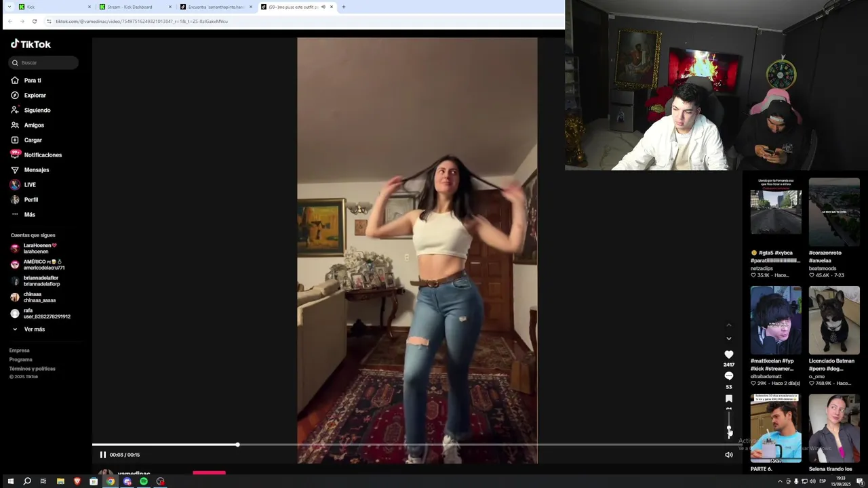Open the Para ti feed
The height and width of the screenshot is (488, 868).
click(33, 81)
